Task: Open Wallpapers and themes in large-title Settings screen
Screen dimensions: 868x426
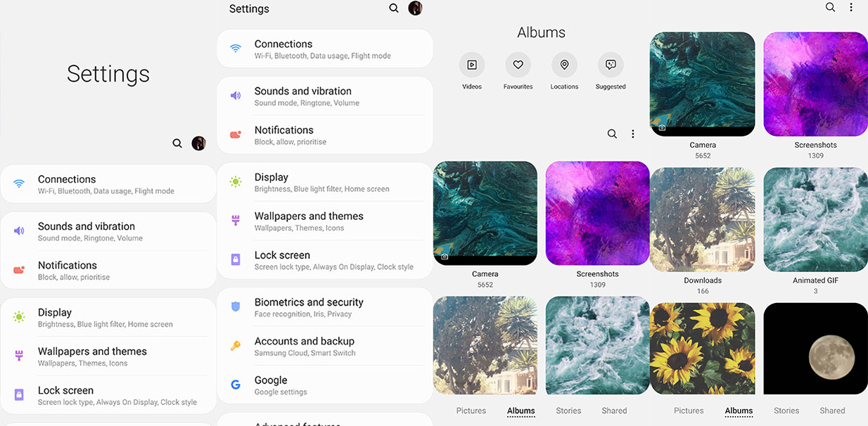Action: pos(108,356)
